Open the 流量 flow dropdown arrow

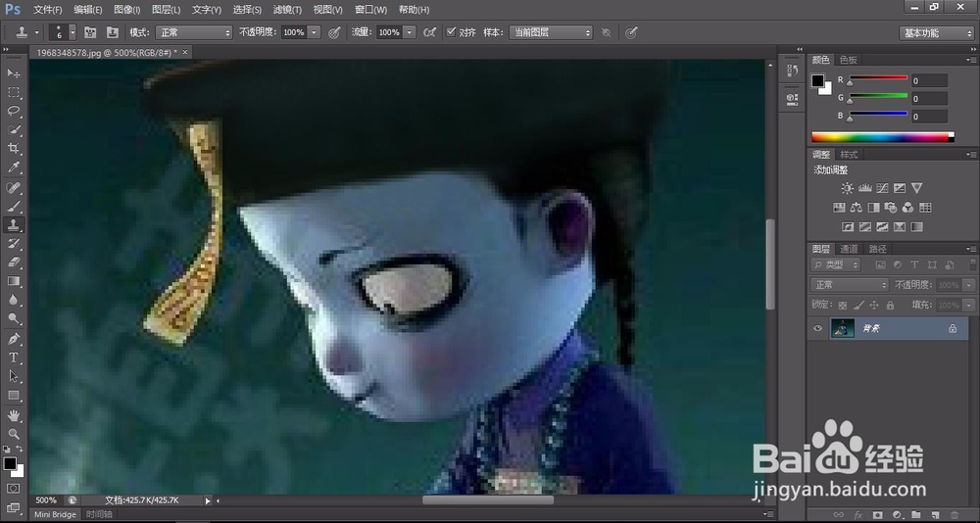pyautogui.click(x=410, y=32)
